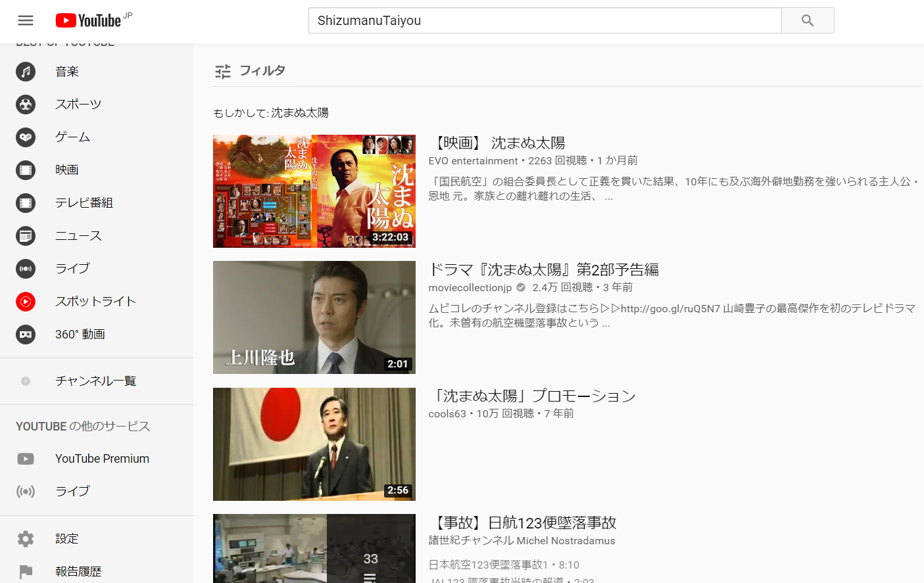Viewport: 924px width, 583px height.
Task: Select 映画 in the sidebar
Action: [67, 170]
